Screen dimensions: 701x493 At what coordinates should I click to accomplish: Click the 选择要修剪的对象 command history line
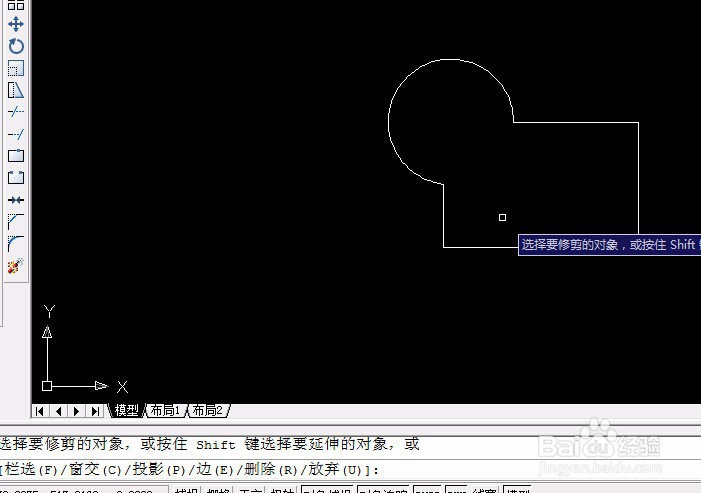[210, 444]
